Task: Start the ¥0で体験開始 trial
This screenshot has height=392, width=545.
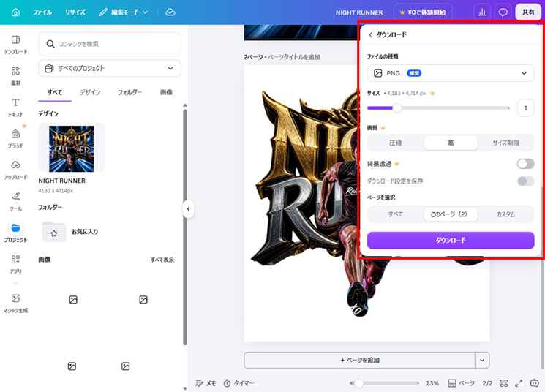Action: tap(423, 12)
